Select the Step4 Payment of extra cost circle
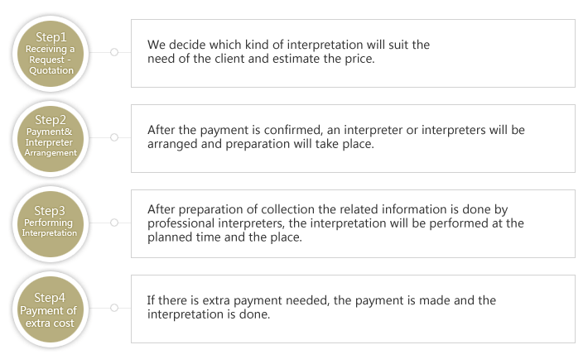This screenshot has height=364, width=588. pos(51,309)
